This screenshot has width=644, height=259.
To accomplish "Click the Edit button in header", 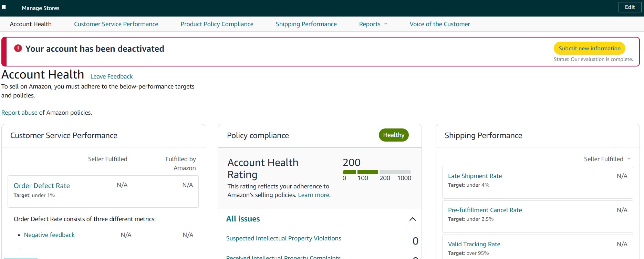I will [x=630, y=7].
